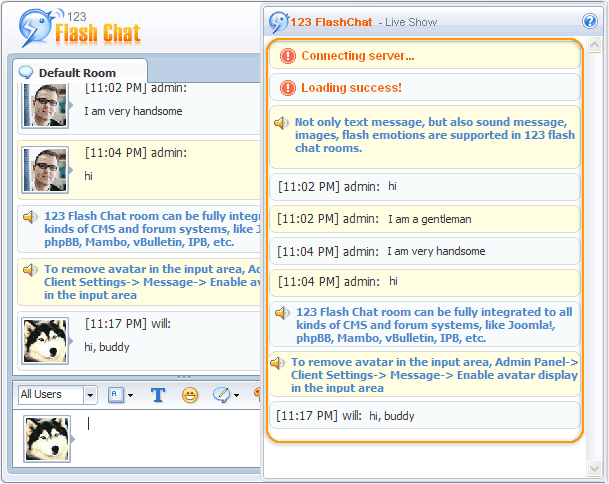Click the 123 FlashChat Live Show logo icon
Image resolution: width=609 pixels, height=484 pixels.
pos(279,21)
